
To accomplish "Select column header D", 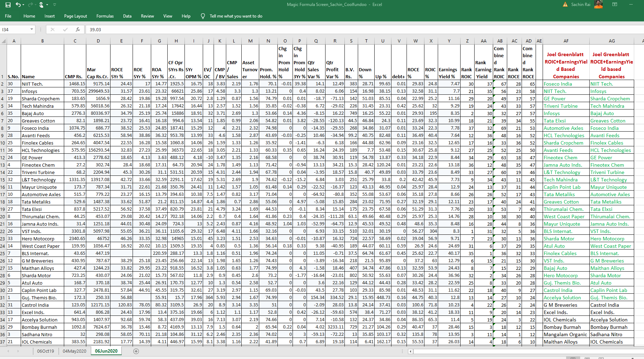I will [x=98, y=41].
